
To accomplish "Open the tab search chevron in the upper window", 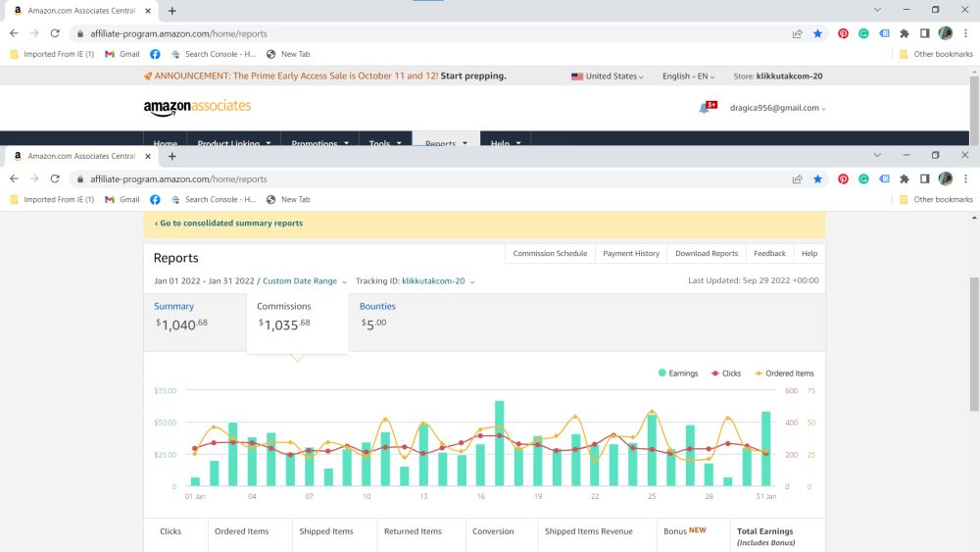I will pyautogui.click(x=877, y=10).
